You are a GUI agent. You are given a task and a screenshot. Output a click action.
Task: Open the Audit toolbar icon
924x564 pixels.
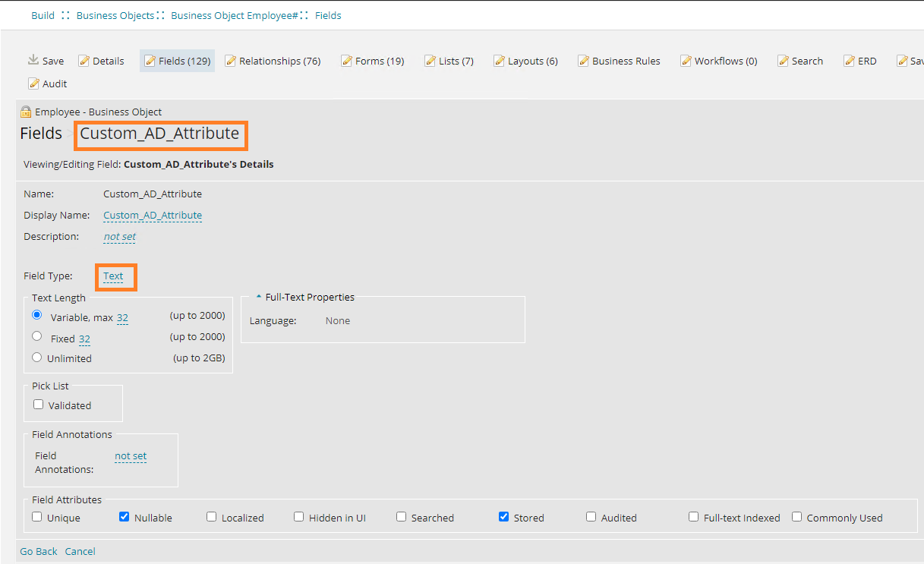click(x=47, y=83)
